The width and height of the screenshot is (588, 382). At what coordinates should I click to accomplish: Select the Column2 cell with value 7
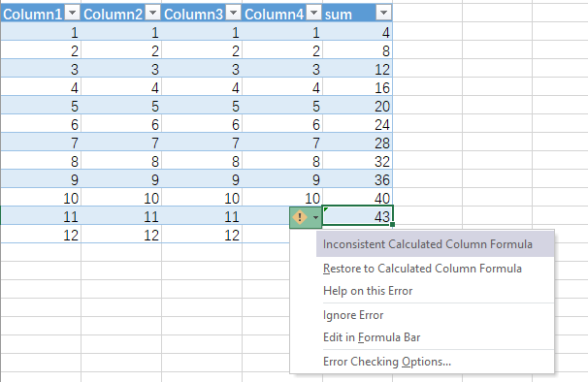pos(121,143)
